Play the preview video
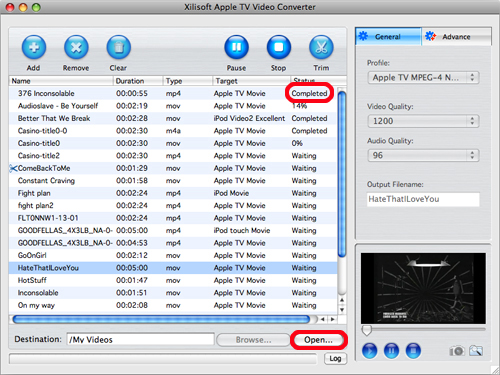Viewport: 500px width, 375px height. 369,351
